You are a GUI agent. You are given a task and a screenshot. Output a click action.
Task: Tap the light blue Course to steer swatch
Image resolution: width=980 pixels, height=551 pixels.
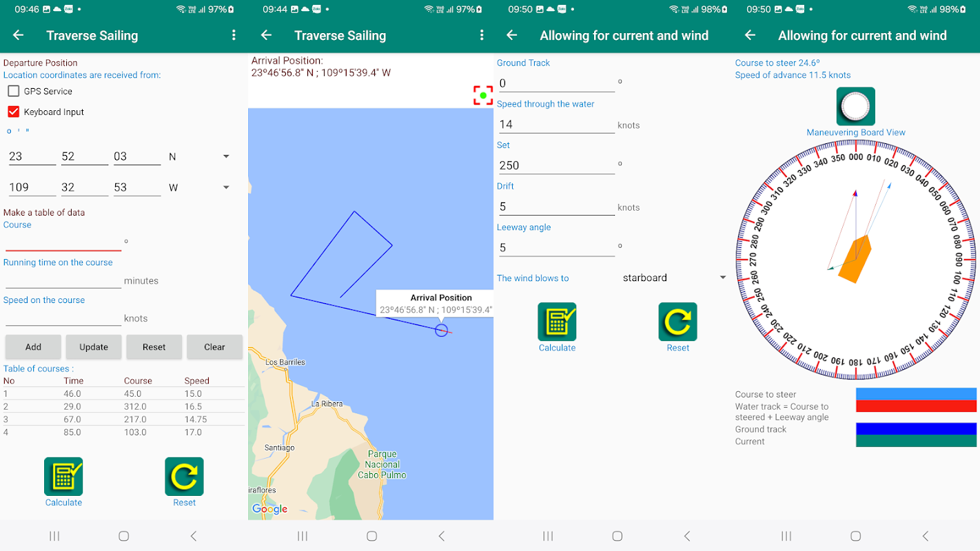click(x=916, y=393)
